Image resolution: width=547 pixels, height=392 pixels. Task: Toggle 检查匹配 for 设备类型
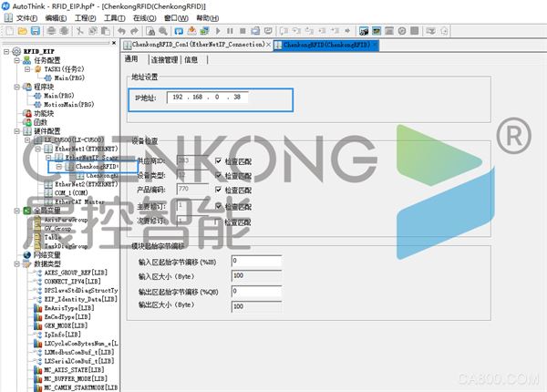click(x=219, y=175)
